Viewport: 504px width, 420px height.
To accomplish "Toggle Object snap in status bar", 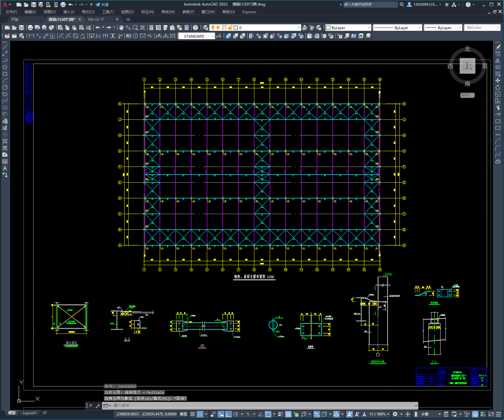I will (x=268, y=414).
